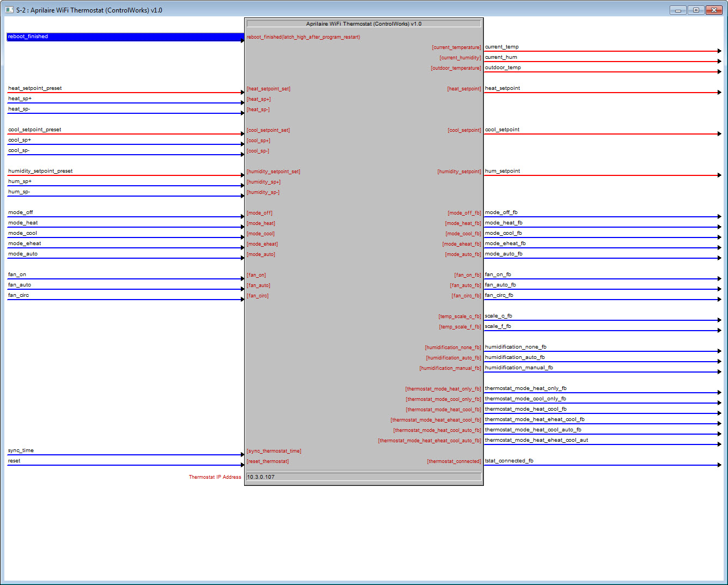Click the mode_heat_fb output signal name
Viewport: 728px width, 585px height.
pos(504,223)
